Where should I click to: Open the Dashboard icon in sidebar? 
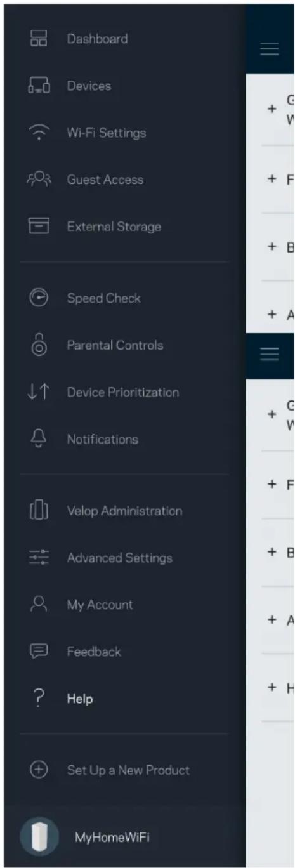pos(39,39)
